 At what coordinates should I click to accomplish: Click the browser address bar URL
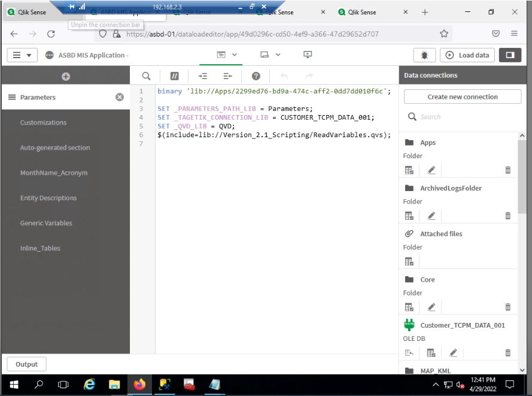pyautogui.click(x=252, y=34)
